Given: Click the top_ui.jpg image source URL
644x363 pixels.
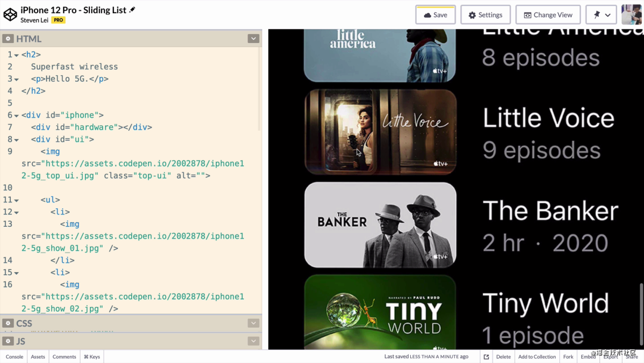Looking at the screenshot, I should tap(132, 170).
